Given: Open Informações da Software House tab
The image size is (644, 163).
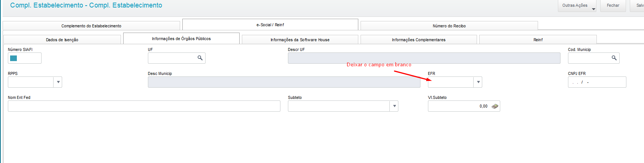Looking at the screenshot, I should pyautogui.click(x=300, y=40).
